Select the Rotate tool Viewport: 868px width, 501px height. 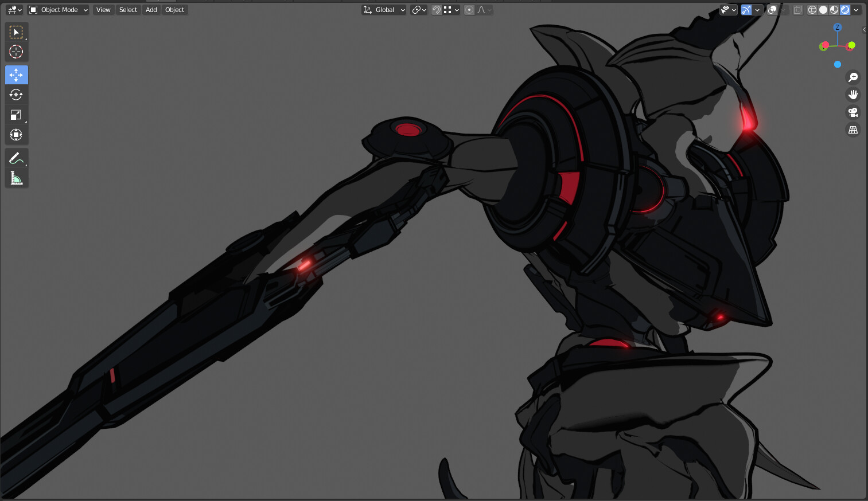click(x=16, y=95)
